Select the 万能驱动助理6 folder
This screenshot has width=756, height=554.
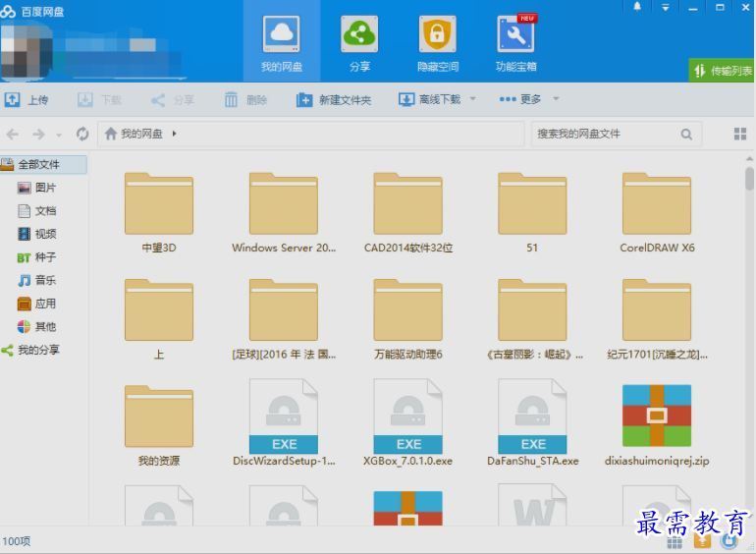(407, 319)
